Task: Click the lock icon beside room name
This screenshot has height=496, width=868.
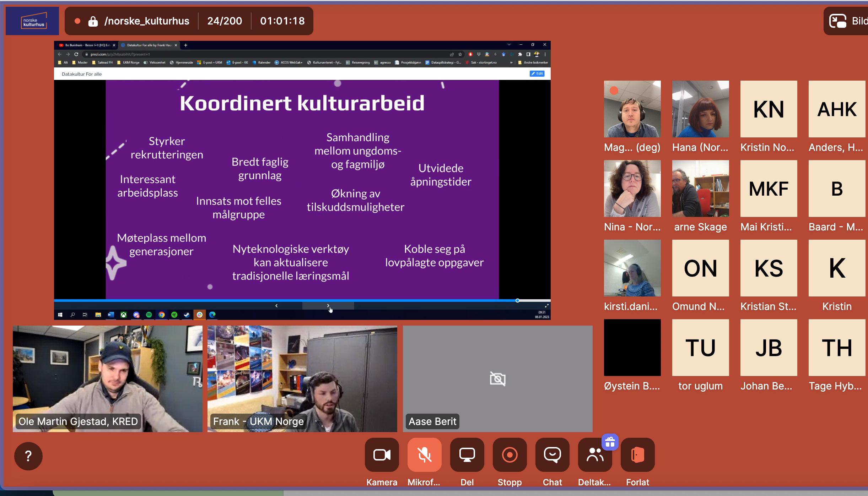Action: click(x=93, y=21)
